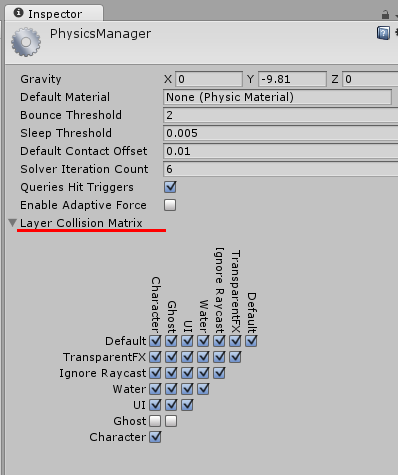Edit the Bounce Threshold value

tap(280, 115)
